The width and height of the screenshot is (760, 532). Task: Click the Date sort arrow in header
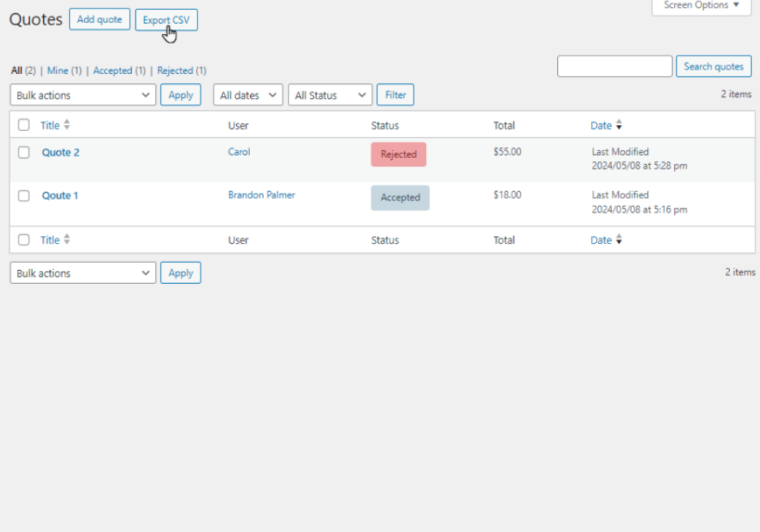(x=619, y=126)
